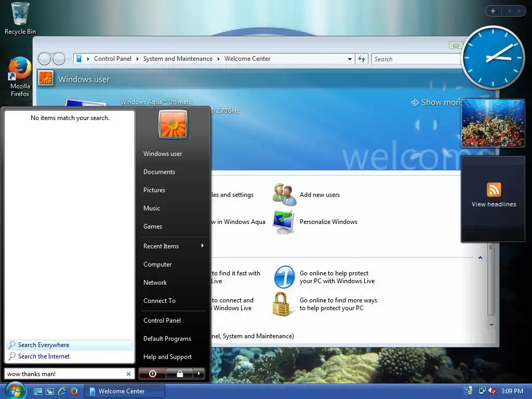The height and width of the screenshot is (399, 532).
Task: Open Network from Start menu
Action: 155,282
